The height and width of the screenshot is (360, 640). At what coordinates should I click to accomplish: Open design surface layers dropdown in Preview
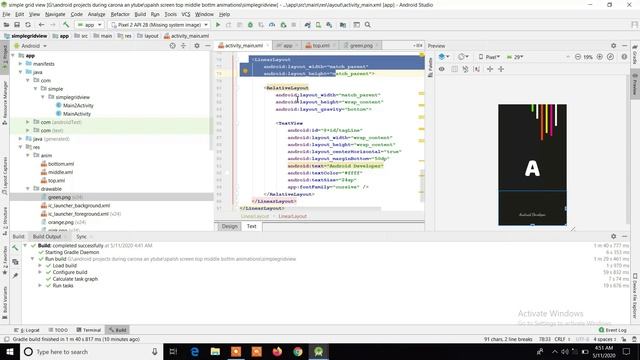pos(444,57)
